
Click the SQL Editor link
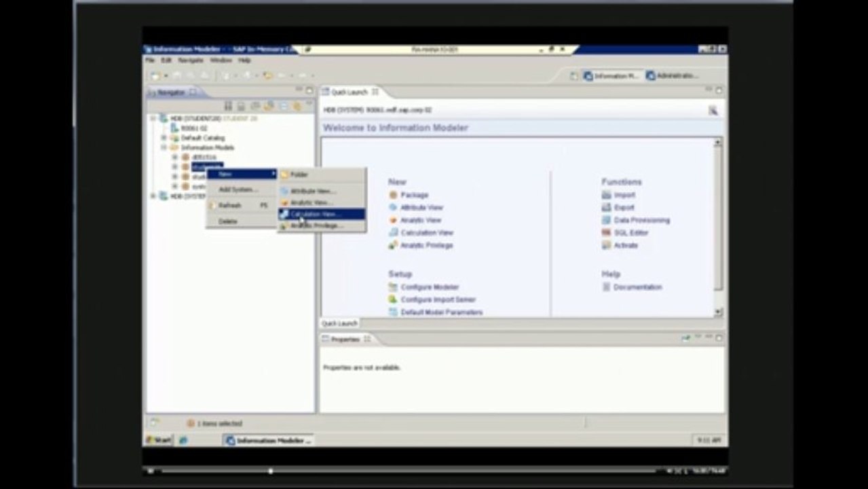click(x=631, y=232)
